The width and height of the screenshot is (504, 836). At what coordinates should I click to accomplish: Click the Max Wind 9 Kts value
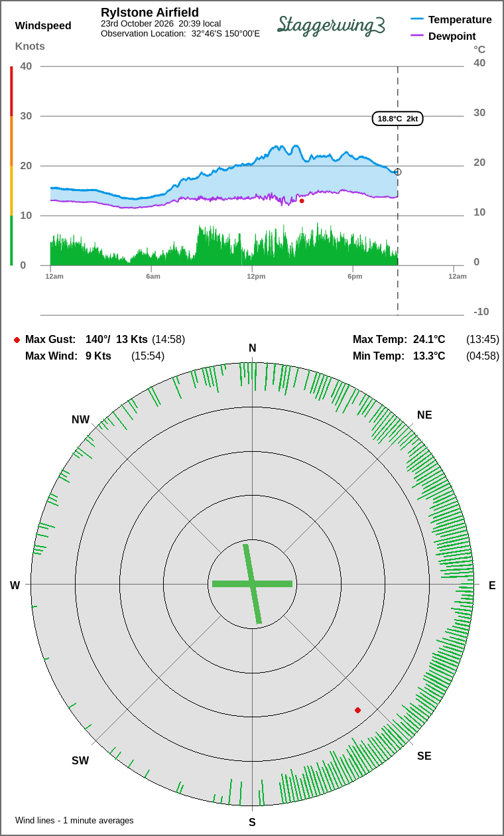click(x=98, y=356)
